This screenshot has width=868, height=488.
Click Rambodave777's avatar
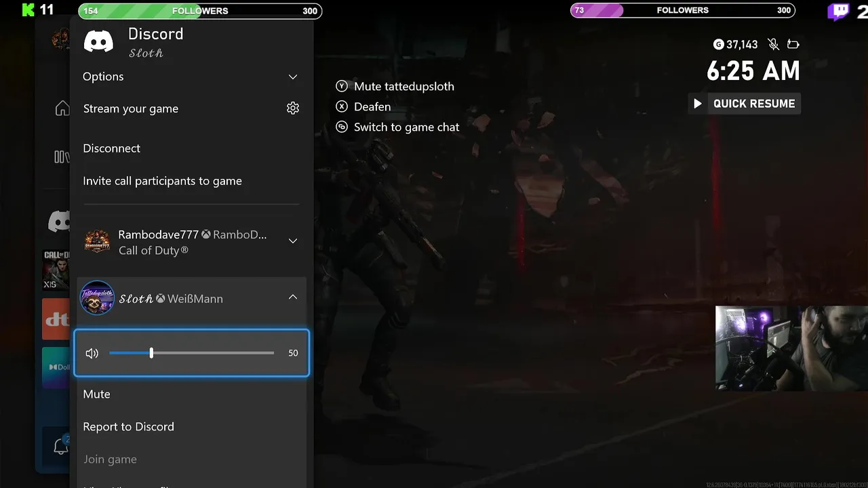point(97,242)
